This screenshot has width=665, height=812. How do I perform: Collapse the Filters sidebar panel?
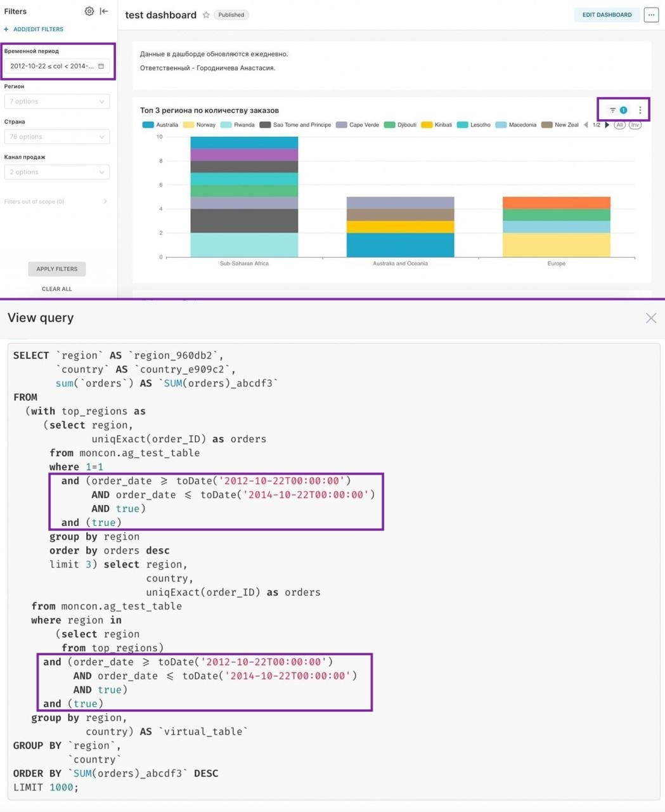pos(105,11)
